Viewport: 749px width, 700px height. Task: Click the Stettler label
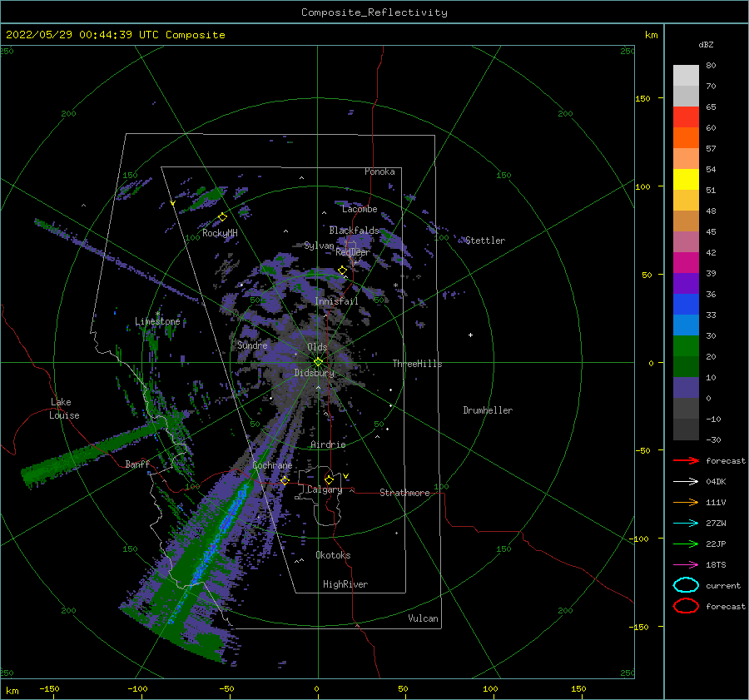485,241
